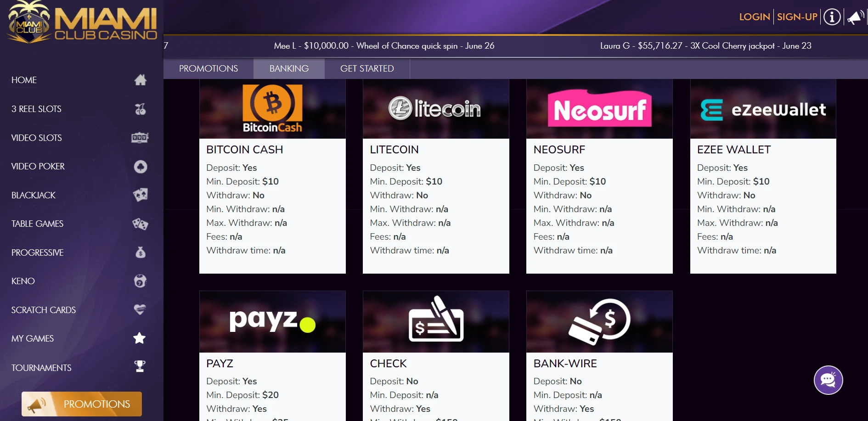Click the CHECK heading
868x421 pixels.
click(388, 364)
